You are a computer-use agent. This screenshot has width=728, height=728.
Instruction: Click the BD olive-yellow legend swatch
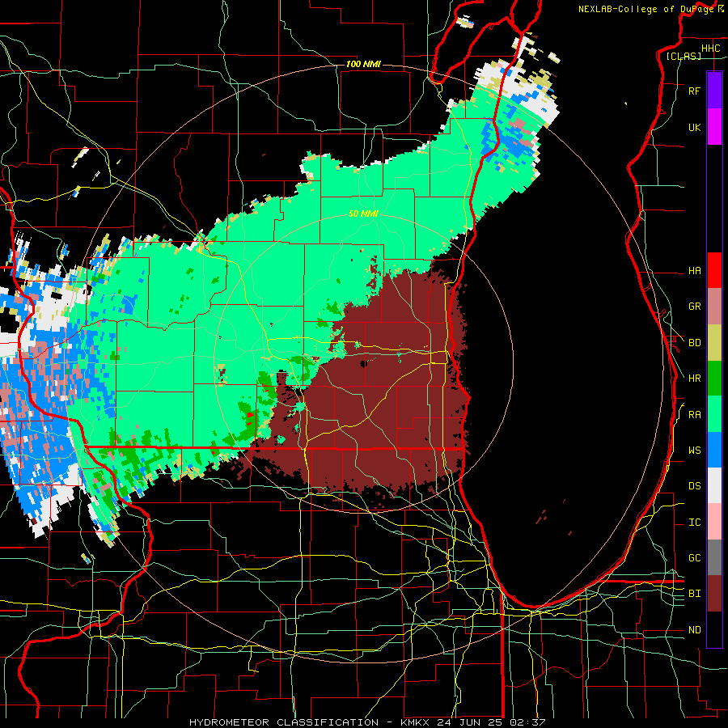[x=714, y=343]
